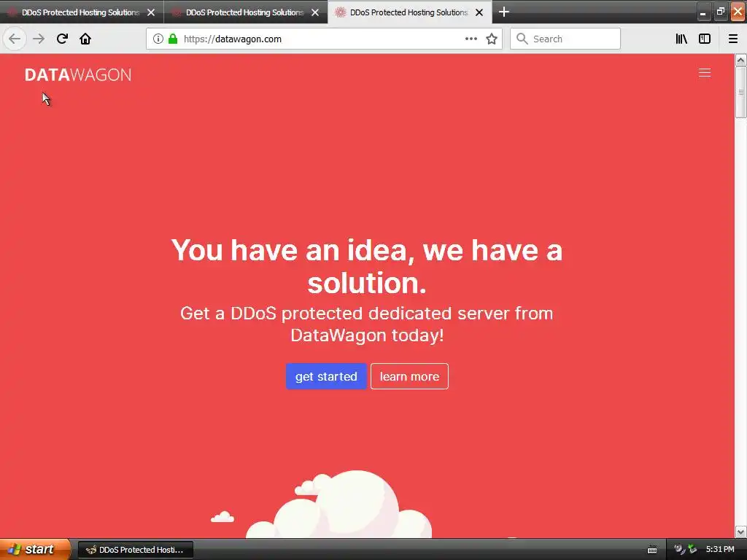Viewport: 747px width, 560px height.
Task: Select the DDoS Protected Hosti... taskbar button
Action: [x=135, y=550]
